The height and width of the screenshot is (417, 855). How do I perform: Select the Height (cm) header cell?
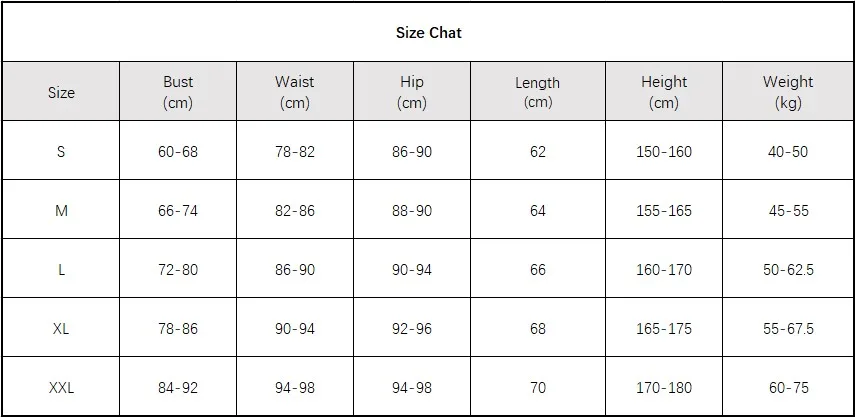pyautogui.click(x=664, y=92)
